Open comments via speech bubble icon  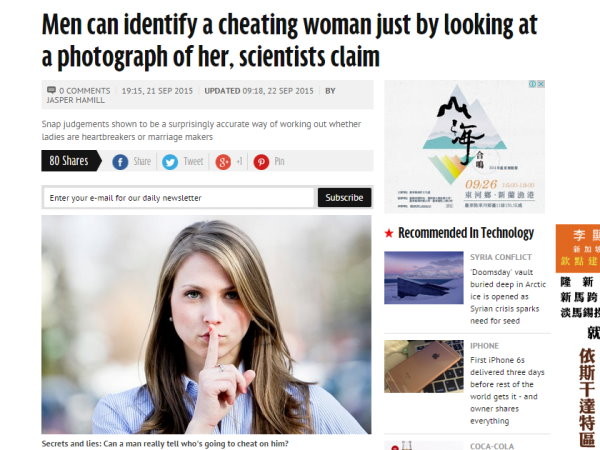51,90
